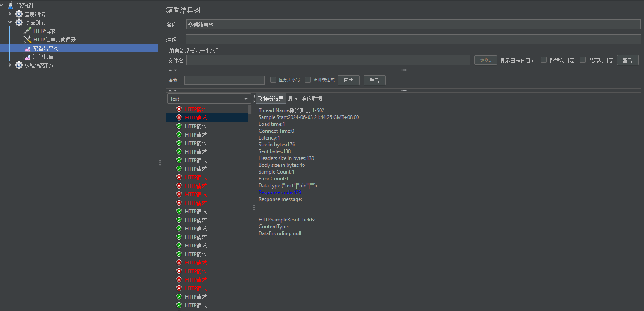This screenshot has width=644, height=311.
Task: Switch to the 请求 tab
Action: [292, 99]
